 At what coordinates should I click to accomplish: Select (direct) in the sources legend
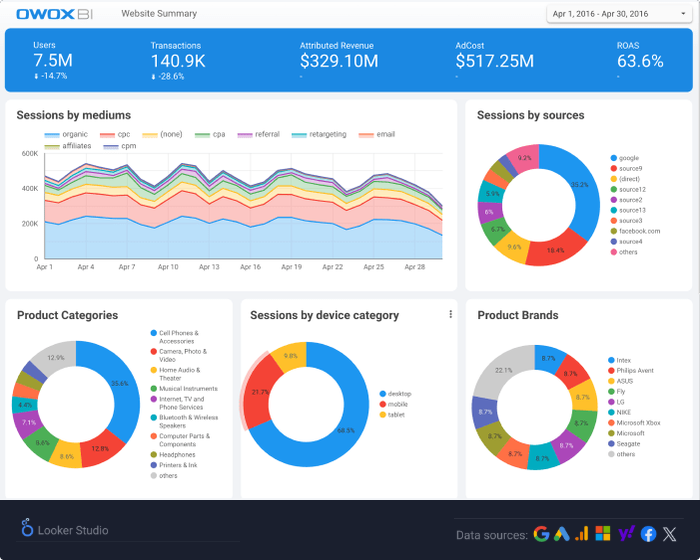pyautogui.click(x=625, y=179)
